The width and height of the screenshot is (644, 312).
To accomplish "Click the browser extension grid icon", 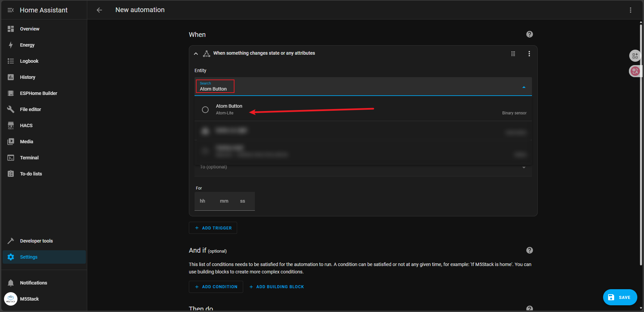I will tap(635, 56).
